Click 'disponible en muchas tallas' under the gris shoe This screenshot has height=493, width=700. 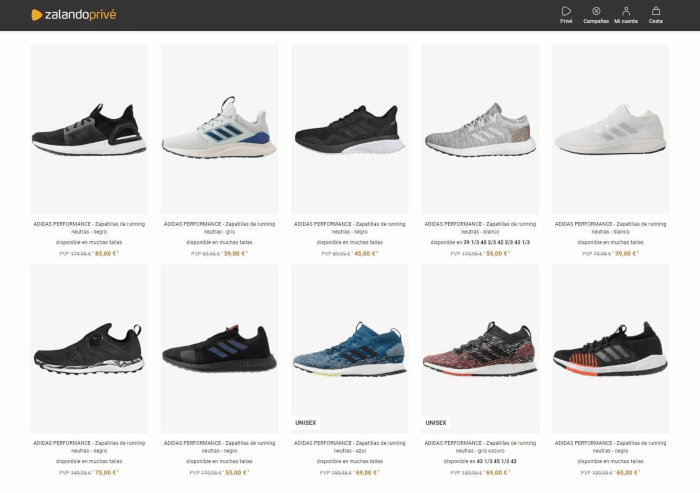pyautogui.click(x=219, y=242)
